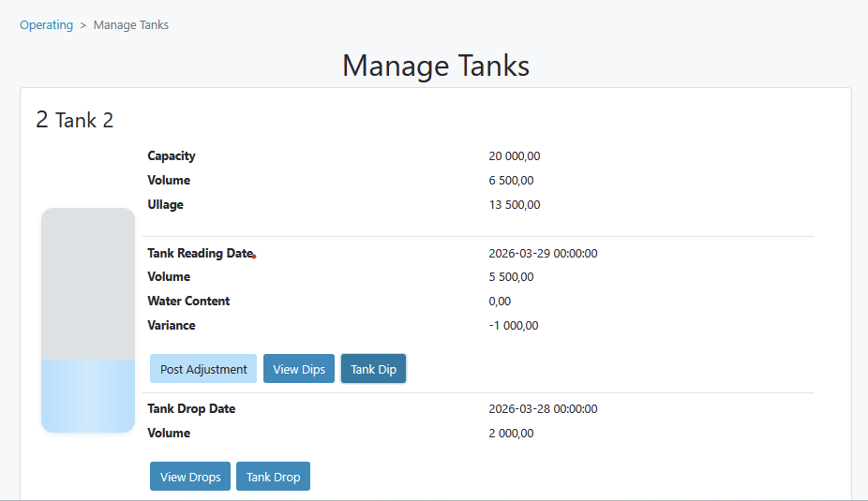Select the reading date 2026-03-29 00:00:00

coord(543,253)
